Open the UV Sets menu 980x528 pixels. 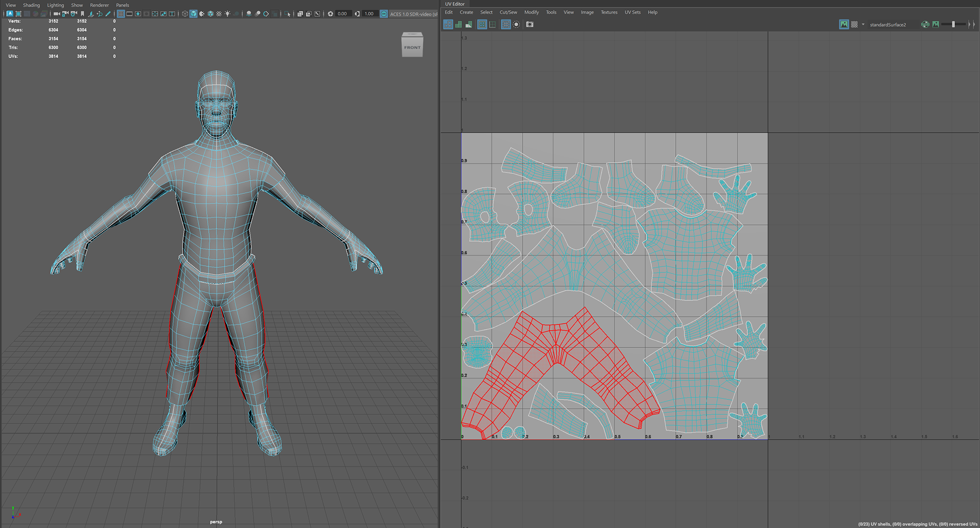632,12
